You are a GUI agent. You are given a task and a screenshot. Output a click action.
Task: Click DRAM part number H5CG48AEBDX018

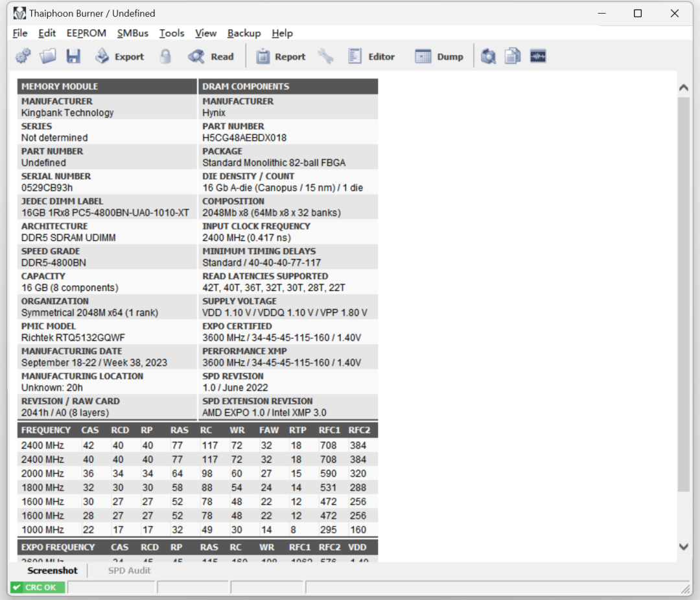(244, 138)
